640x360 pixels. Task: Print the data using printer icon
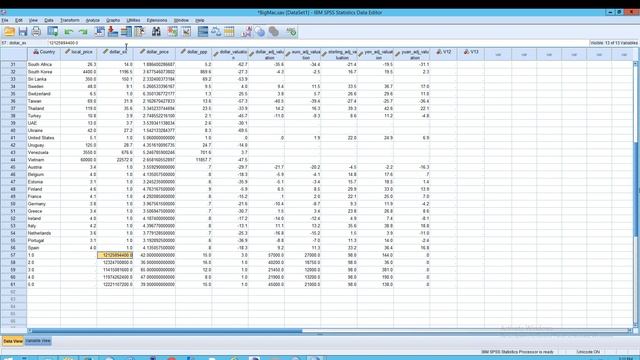(x=36, y=31)
